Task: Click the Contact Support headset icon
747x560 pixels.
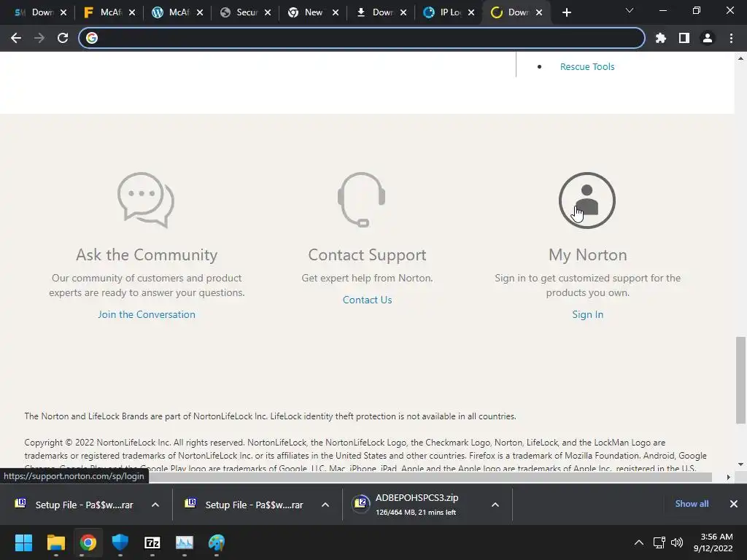Action: pos(362,200)
